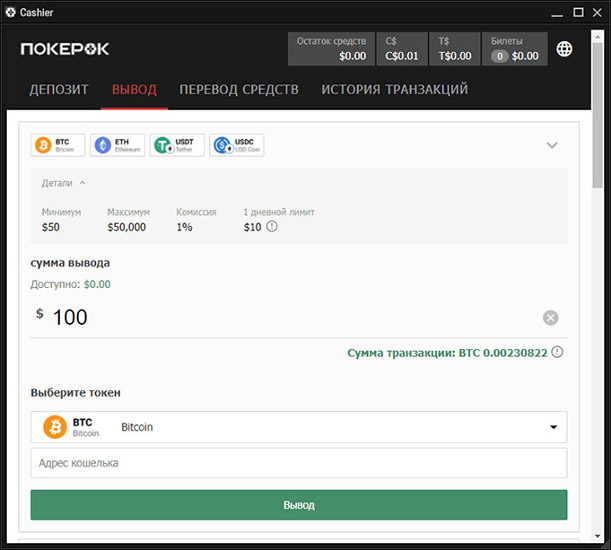Viewport: 611px width, 550px height.
Task: Click the vertical scrollbar thumb
Action: [597, 115]
